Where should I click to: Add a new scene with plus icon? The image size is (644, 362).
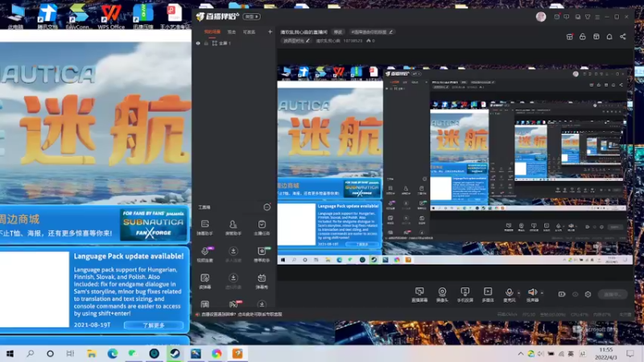[270, 31]
